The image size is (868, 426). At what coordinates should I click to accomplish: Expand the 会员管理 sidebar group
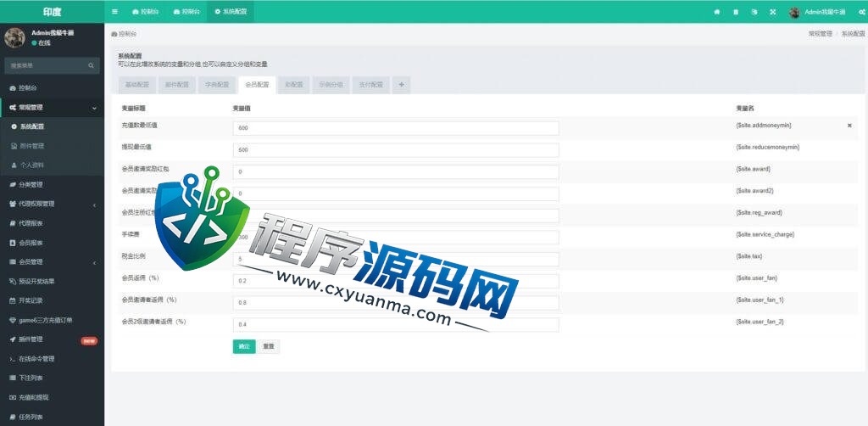tap(52, 262)
